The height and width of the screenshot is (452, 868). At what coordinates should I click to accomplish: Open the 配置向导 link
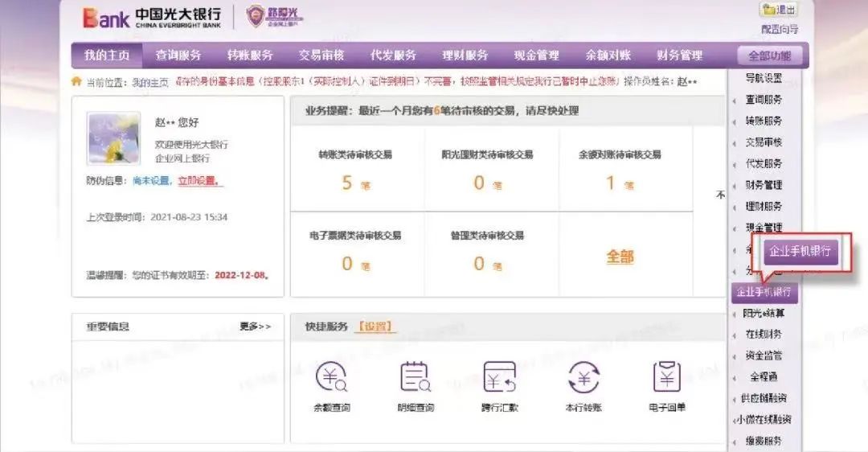[780, 30]
